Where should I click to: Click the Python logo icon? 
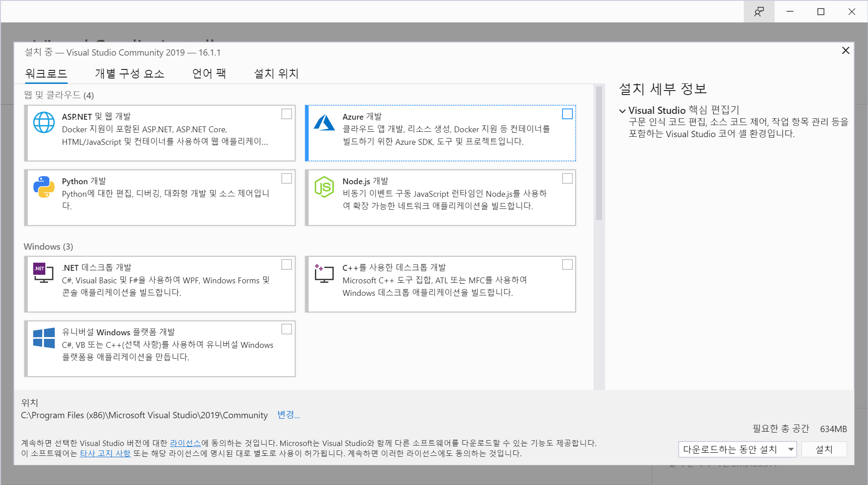[44, 187]
